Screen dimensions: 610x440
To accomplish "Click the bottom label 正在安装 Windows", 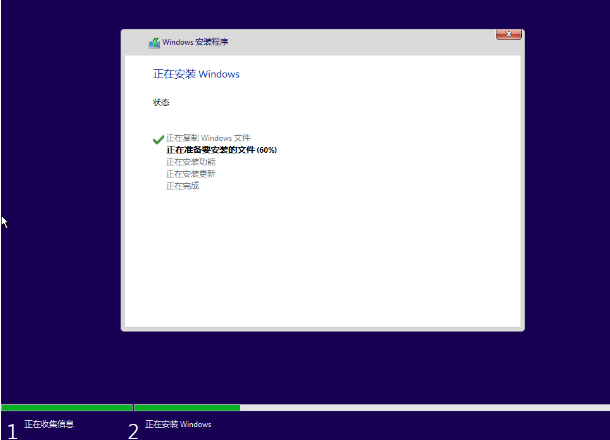I will (x=178, y=424).
